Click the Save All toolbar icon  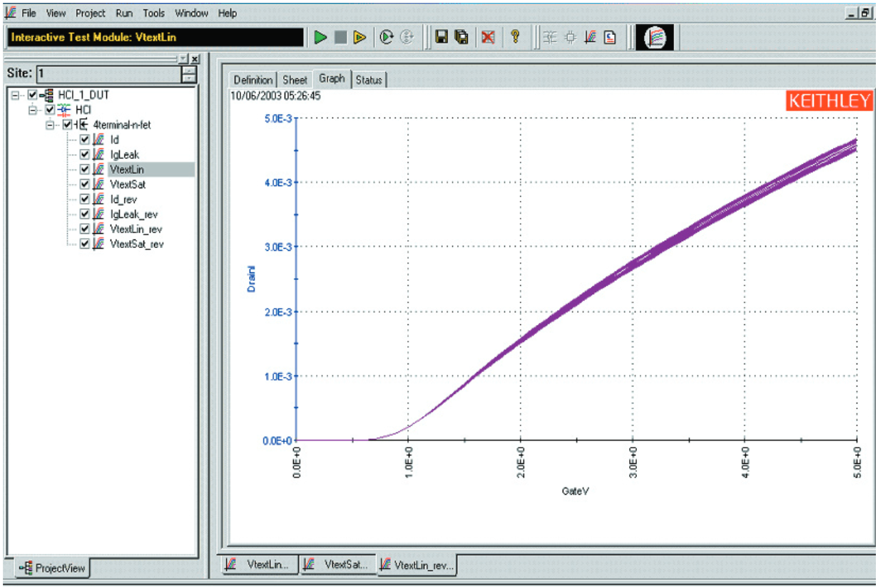461,36
